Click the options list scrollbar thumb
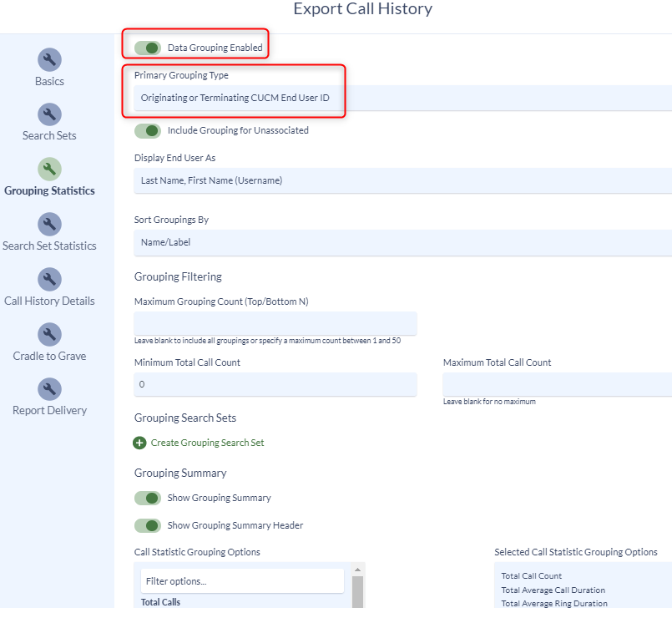This screenshot has width=672, height=618. 358,592
